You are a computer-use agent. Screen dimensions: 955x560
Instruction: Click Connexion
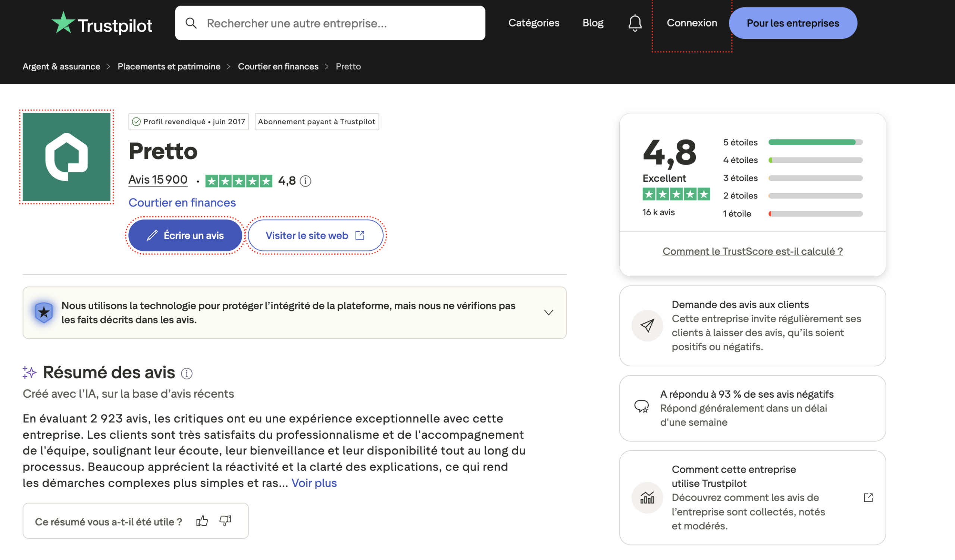(692, 23)
